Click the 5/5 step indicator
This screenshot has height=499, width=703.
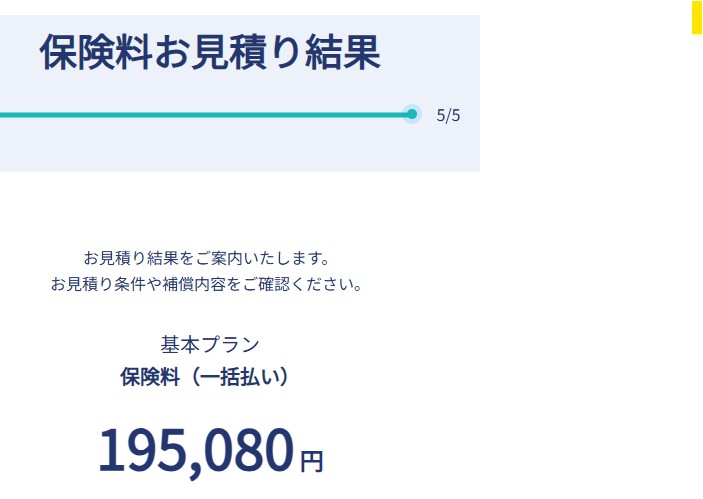(449, 115)
